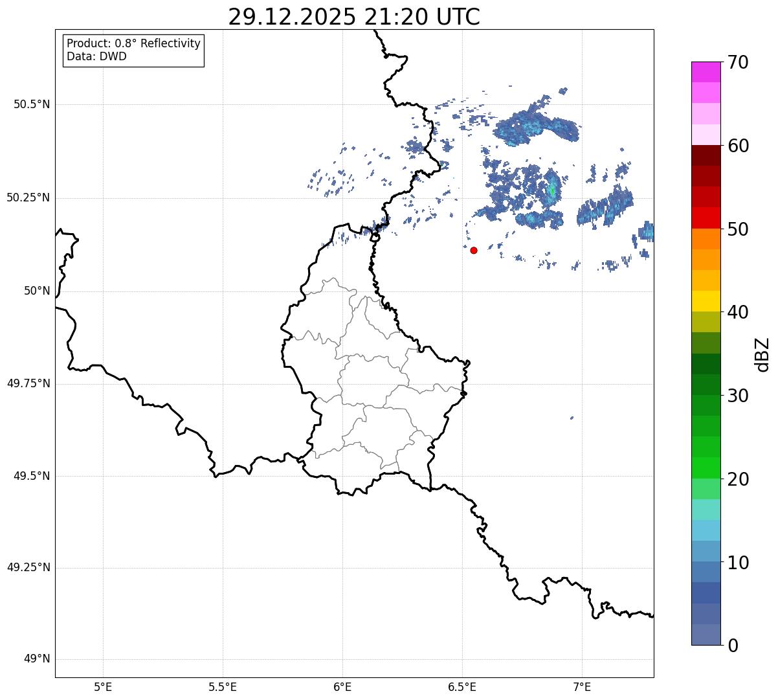Click the "dBZ" colorbar label
Image resolution: width=778 pixels, height=700 pixels.
(762, 354)
